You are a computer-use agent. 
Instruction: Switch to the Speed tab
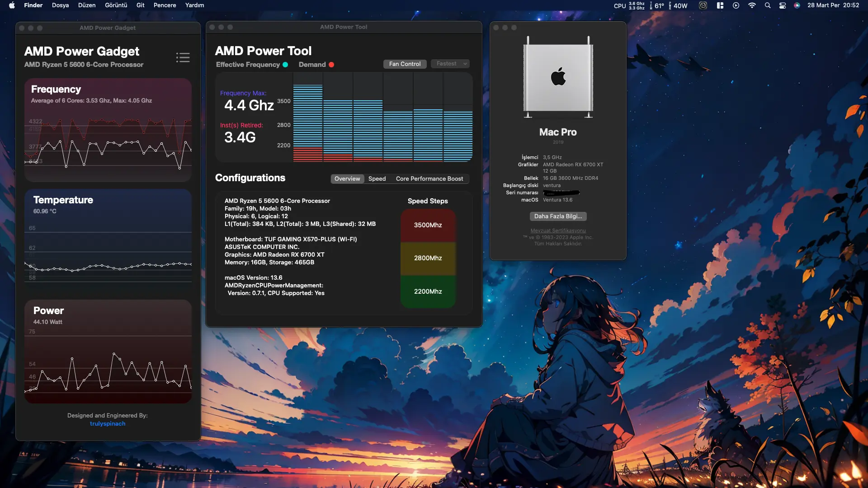(377, 178)
